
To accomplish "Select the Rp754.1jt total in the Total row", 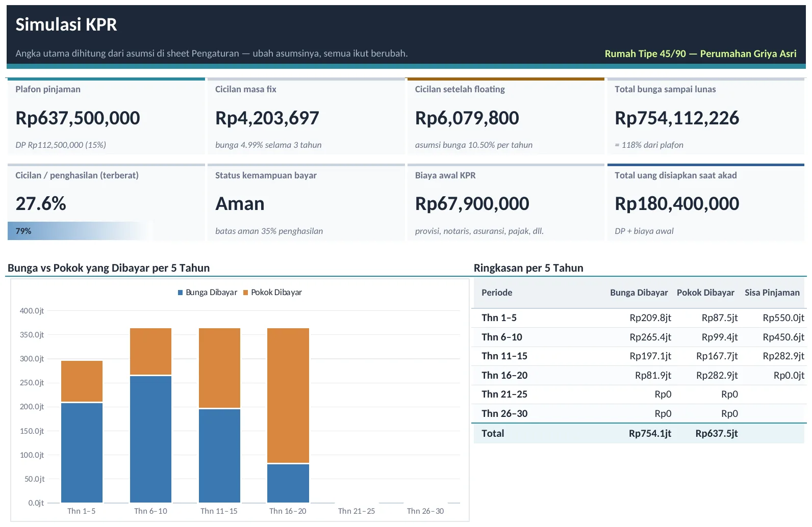I will coord(650,434).
